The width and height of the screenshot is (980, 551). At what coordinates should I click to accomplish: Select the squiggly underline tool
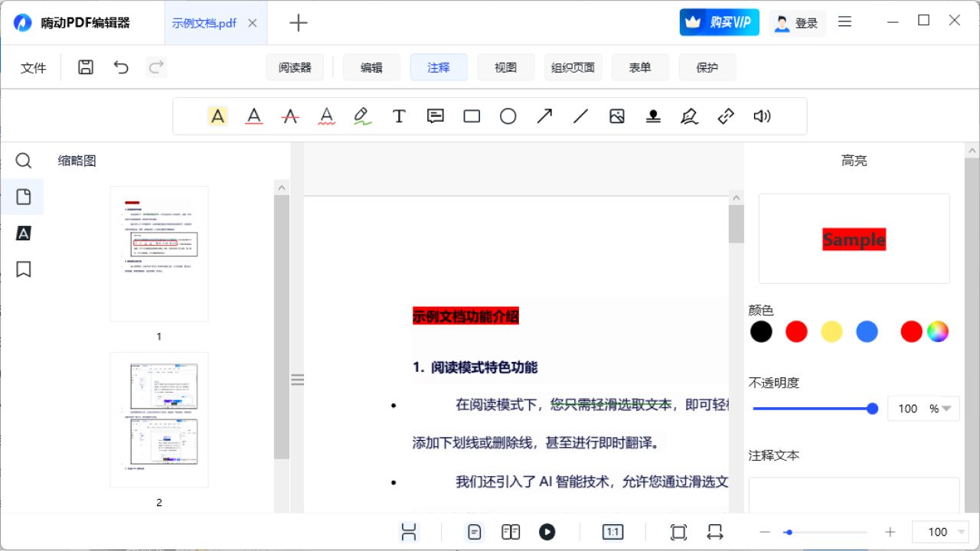327,116
